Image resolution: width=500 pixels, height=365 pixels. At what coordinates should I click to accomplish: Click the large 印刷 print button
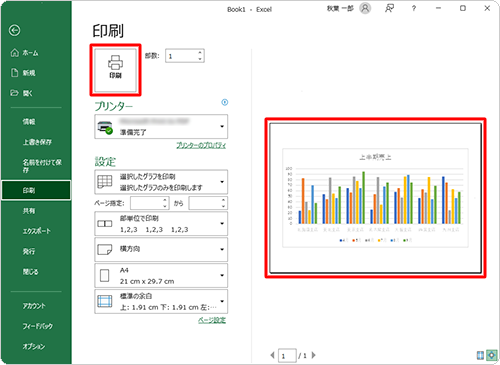[115, 70]
